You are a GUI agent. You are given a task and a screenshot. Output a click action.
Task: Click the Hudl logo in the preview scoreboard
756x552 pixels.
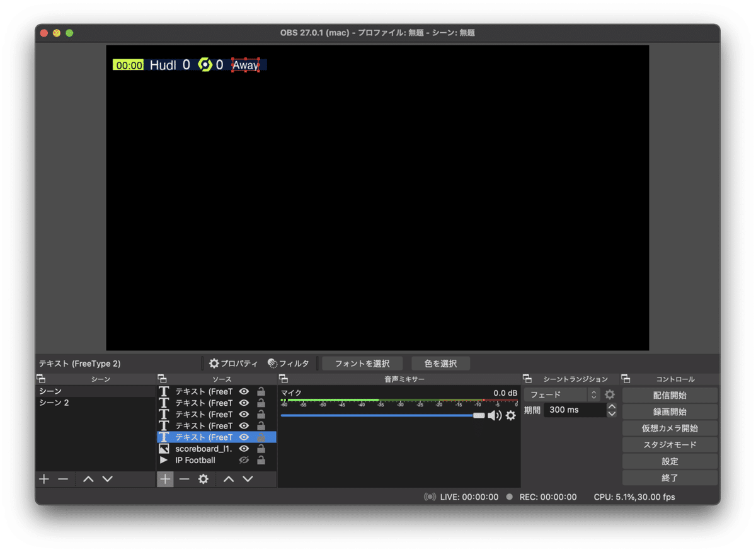pos(205,64)
